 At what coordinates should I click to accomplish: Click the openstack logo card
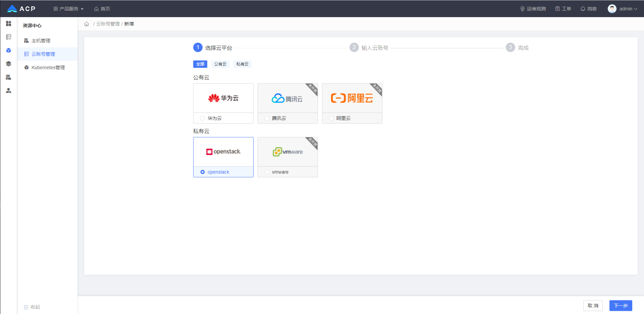(223, 152)
